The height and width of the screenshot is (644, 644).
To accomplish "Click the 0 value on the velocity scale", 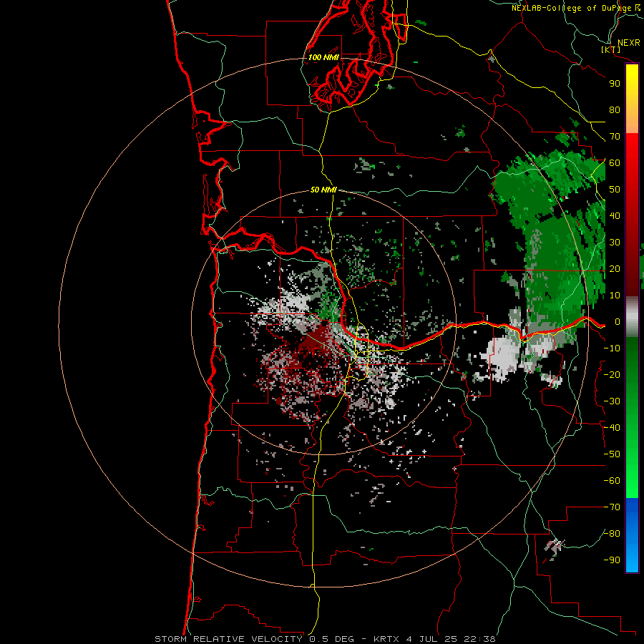I will click(618, 321).
